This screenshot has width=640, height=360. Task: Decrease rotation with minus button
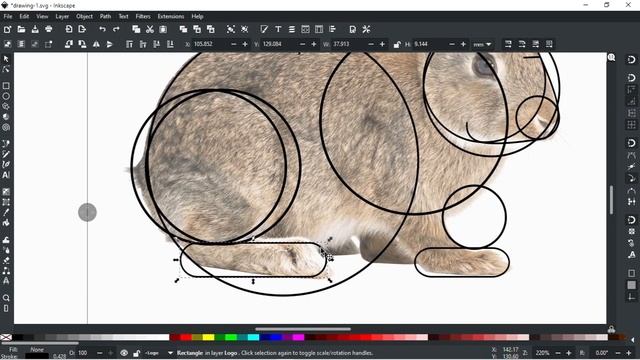pos(618,353)
